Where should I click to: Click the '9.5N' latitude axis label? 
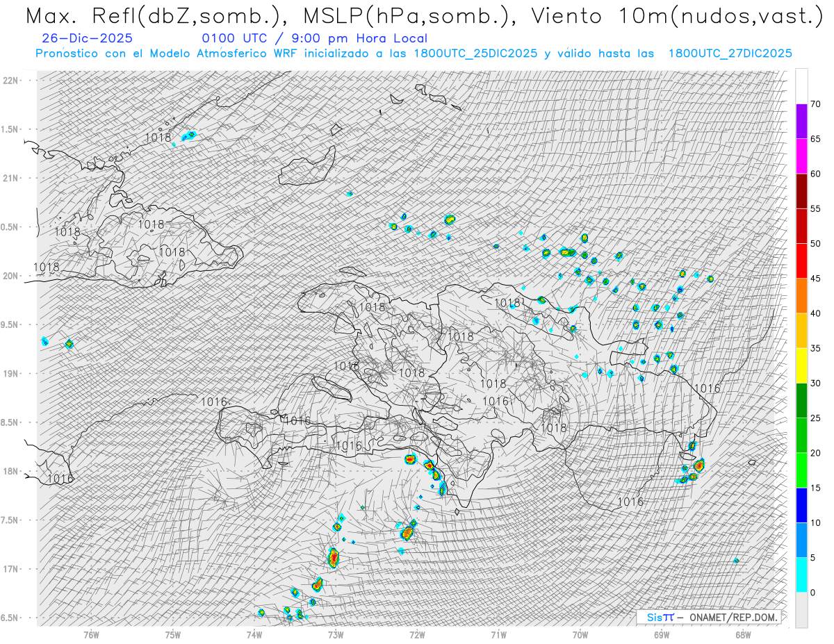[10, 324]
